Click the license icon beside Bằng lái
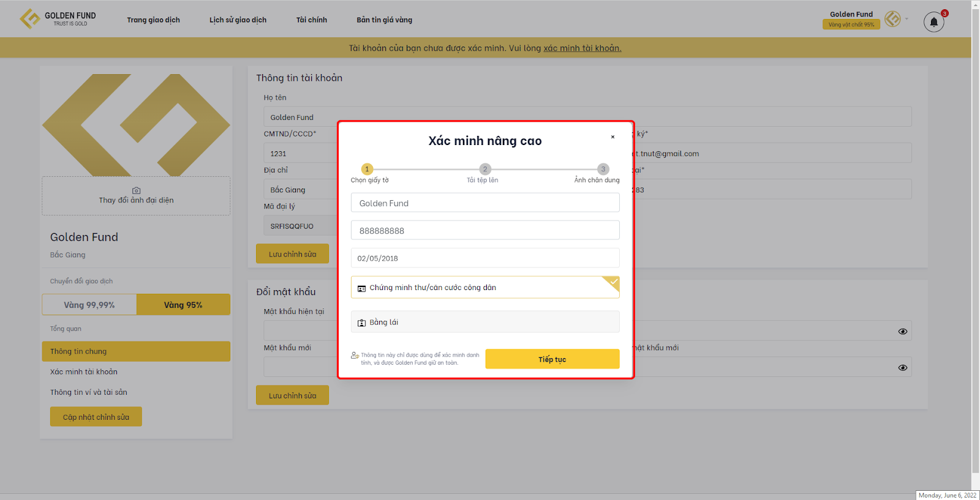This screenshot has width=980, height=500. coord(361,323)
